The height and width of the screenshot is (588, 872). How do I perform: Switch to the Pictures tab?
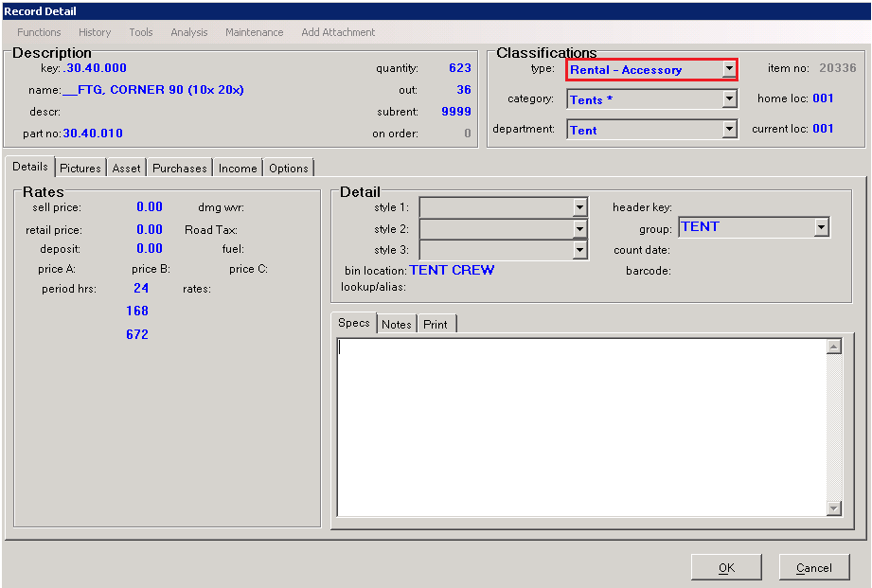(x=80, y=169)
